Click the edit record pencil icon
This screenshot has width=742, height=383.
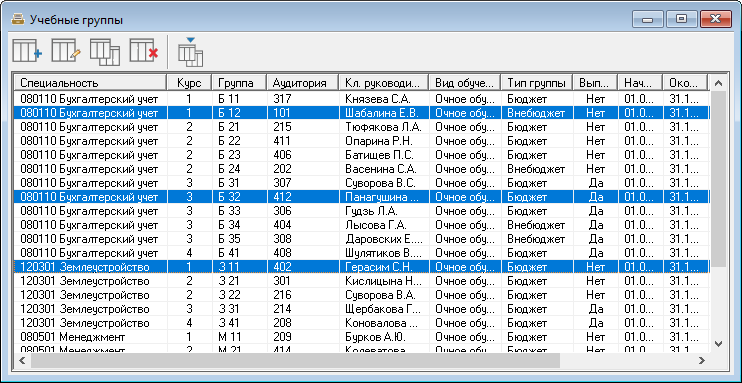(66, 51)
